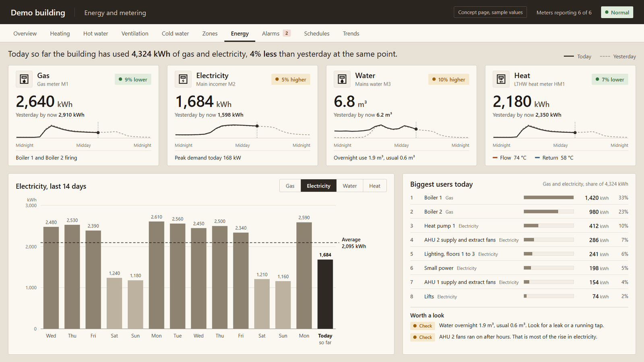Select the Zones tab
644x362 pixels.
pyautogui.click(x=210, y=33)
